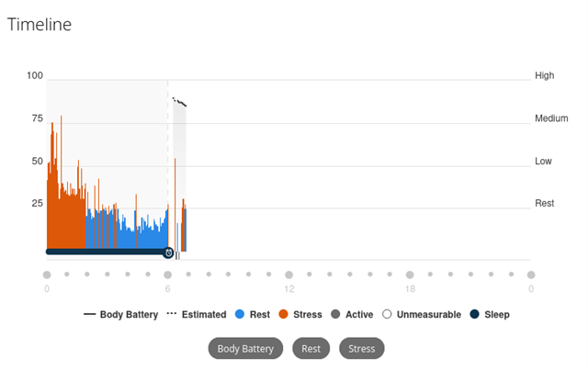Click the rightmost timeline dot at day end

tap(531, 275)
